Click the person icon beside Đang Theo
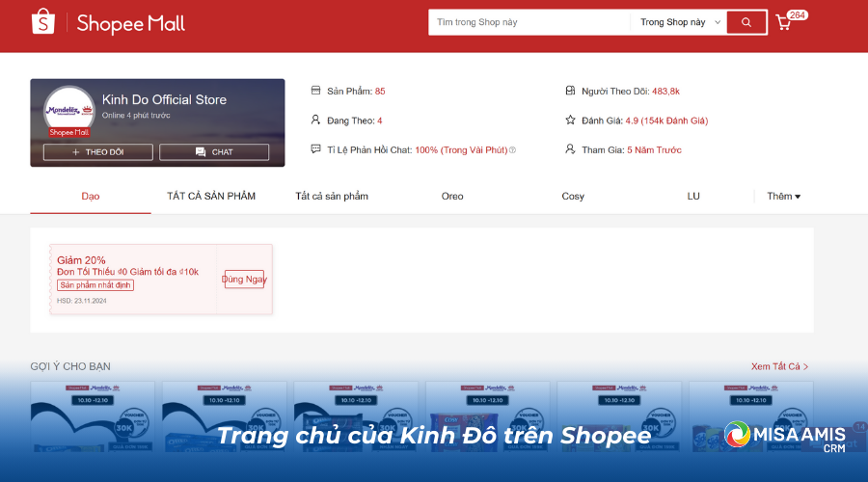The height and width of the screenshot is (482, 868). tap(315, 120)
